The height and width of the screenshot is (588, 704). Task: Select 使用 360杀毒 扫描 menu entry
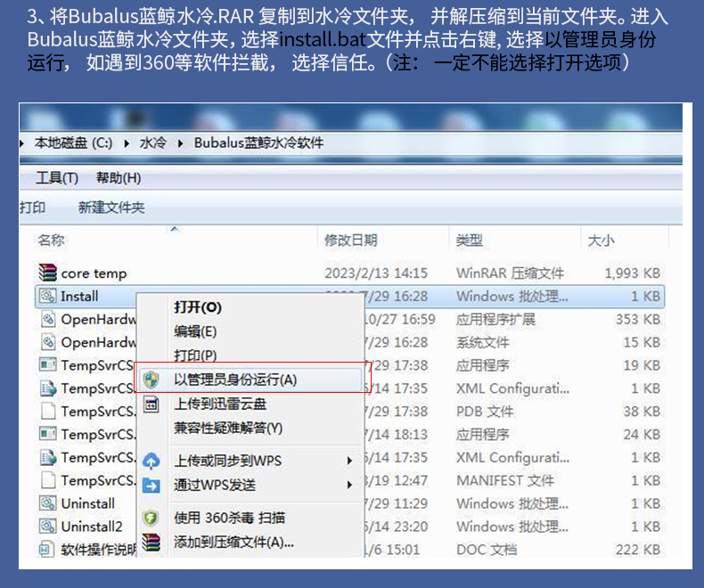(229, 518)
